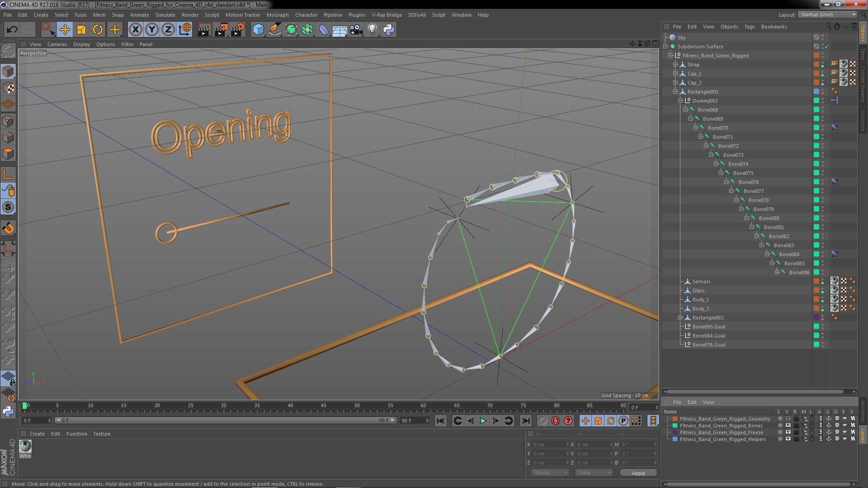
Task: Open viewport Cameras menu
Action: (57, 44)
